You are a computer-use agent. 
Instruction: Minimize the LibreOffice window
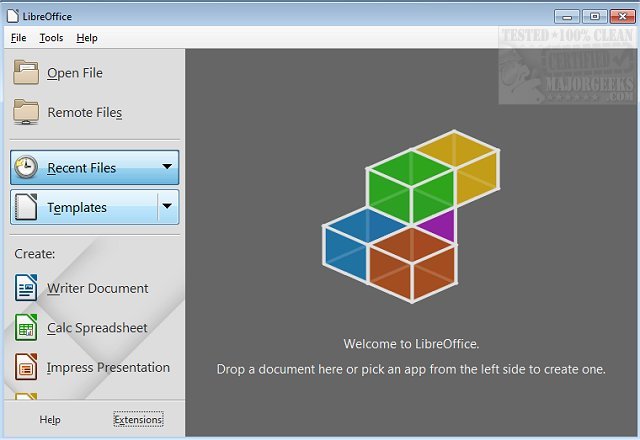pos(567,17)
